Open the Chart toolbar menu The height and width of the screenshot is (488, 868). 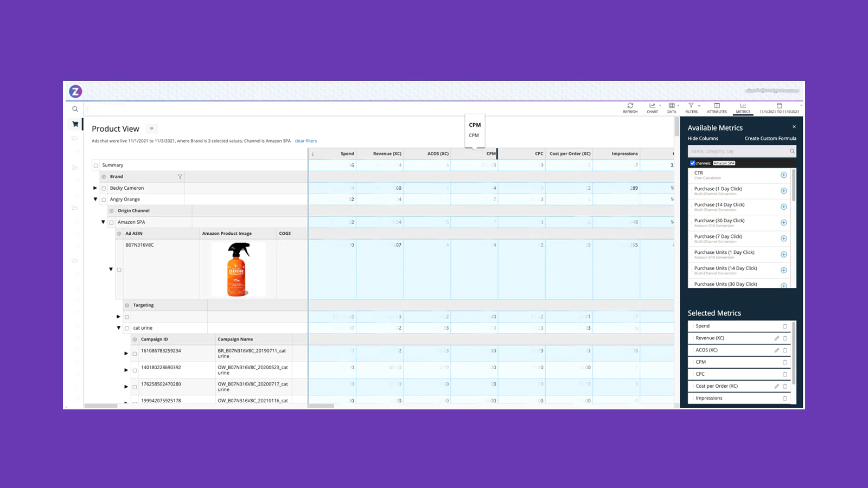tap(653, 106)
